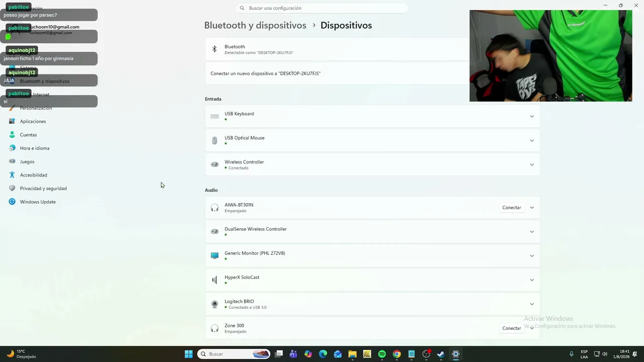Go to Personalización in the sidebar
The height and width of the screenshot is (362, 644).
(36, 108)
